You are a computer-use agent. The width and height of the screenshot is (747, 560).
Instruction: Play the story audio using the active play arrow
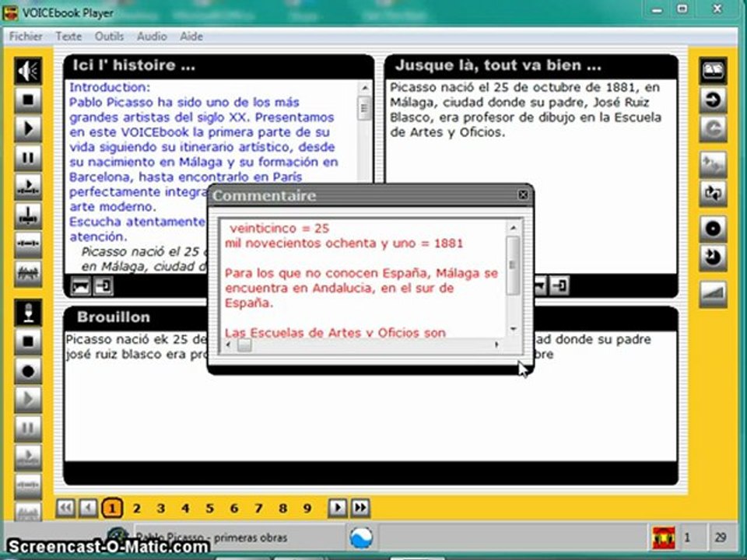click(28, 128)
